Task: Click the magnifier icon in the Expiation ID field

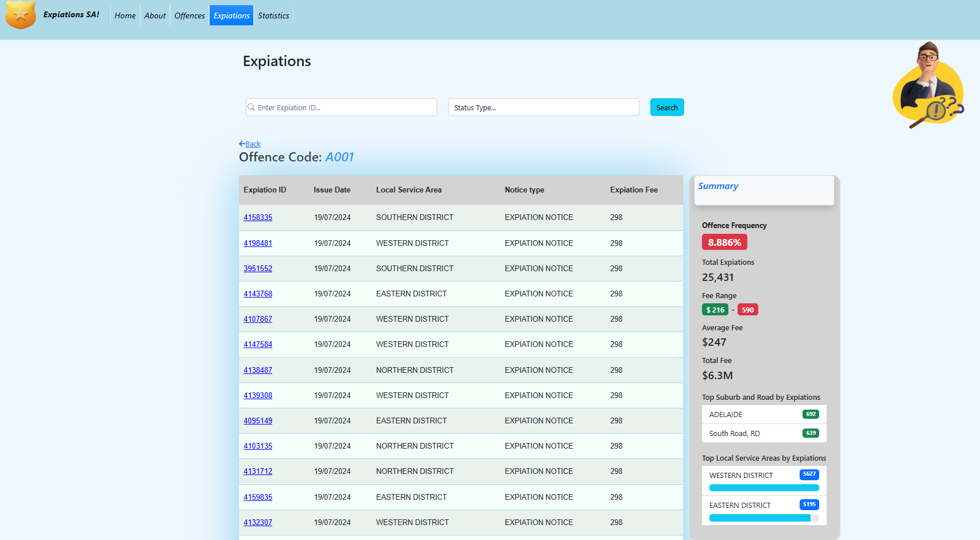Action: [x=251, y=107]
